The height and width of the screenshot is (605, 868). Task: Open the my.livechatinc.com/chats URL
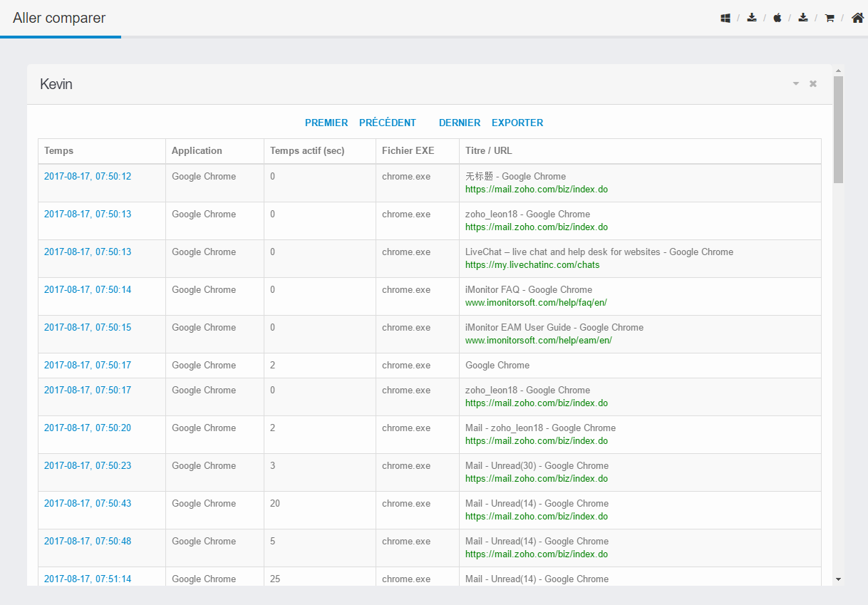(532, 265)
